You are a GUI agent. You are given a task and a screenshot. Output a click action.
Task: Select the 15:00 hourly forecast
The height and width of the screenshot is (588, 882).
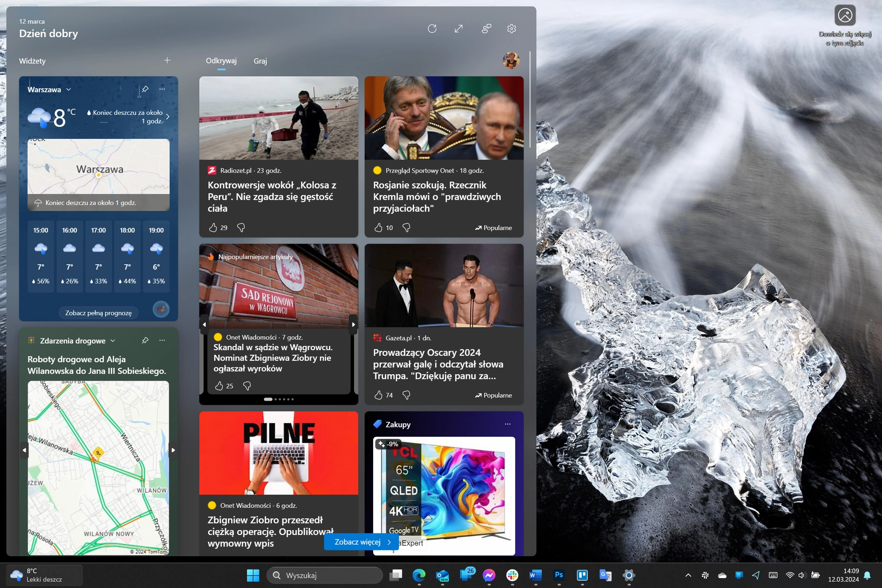[41, 256]
